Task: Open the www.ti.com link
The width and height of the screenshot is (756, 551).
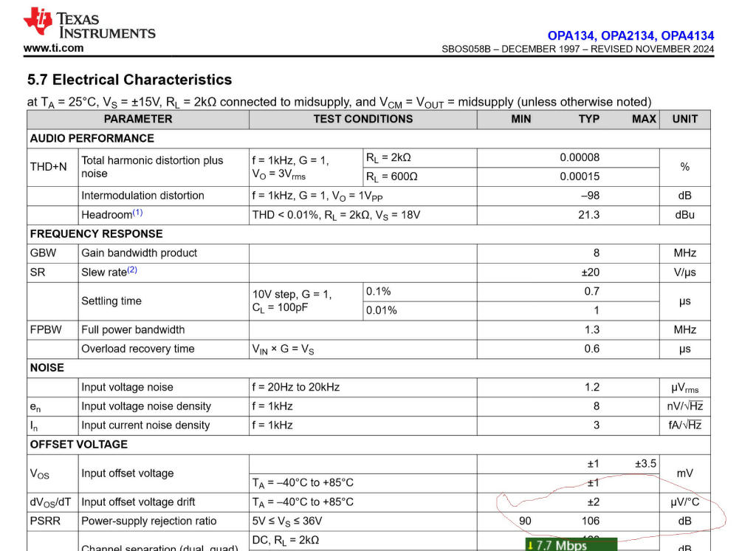Action: (x=53, y=48)
